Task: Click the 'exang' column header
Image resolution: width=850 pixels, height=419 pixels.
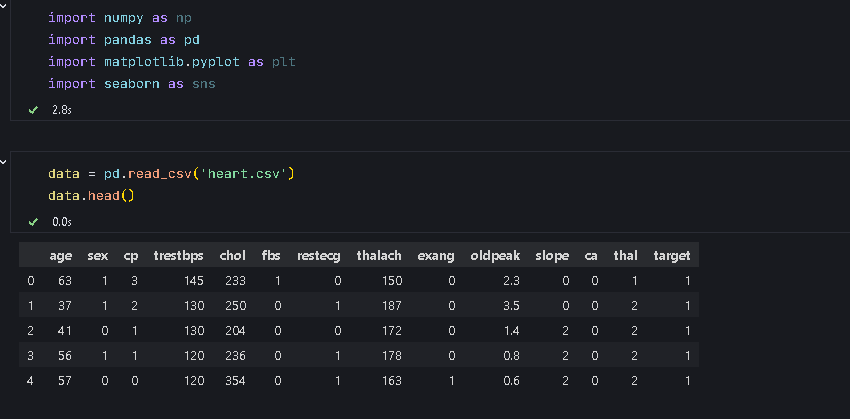Action: point(436,256)
